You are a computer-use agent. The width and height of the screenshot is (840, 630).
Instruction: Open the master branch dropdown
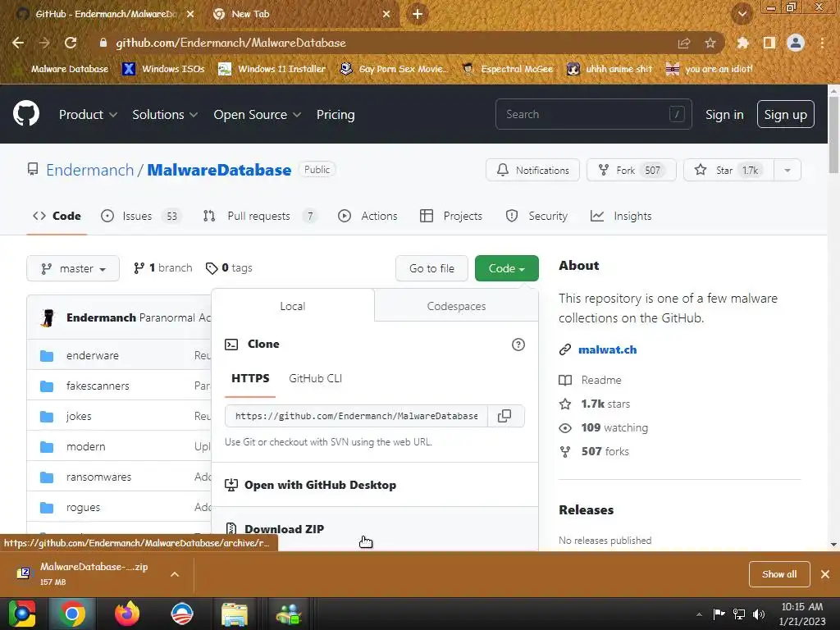coord(73,268)
